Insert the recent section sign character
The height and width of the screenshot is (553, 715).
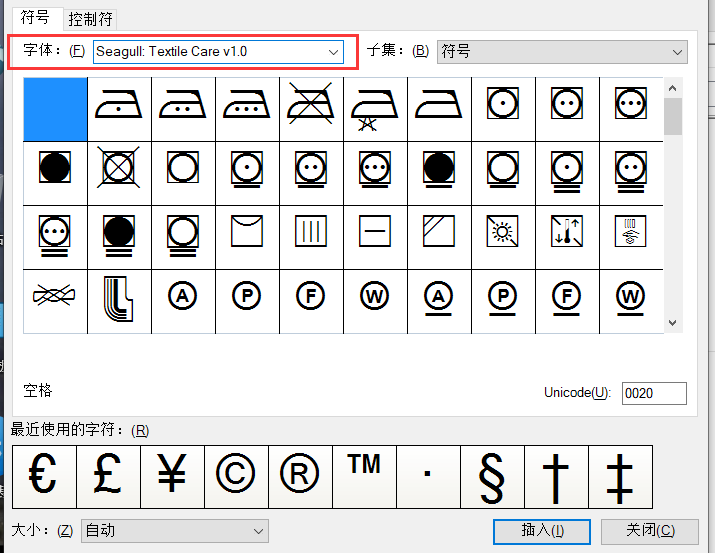492,476
